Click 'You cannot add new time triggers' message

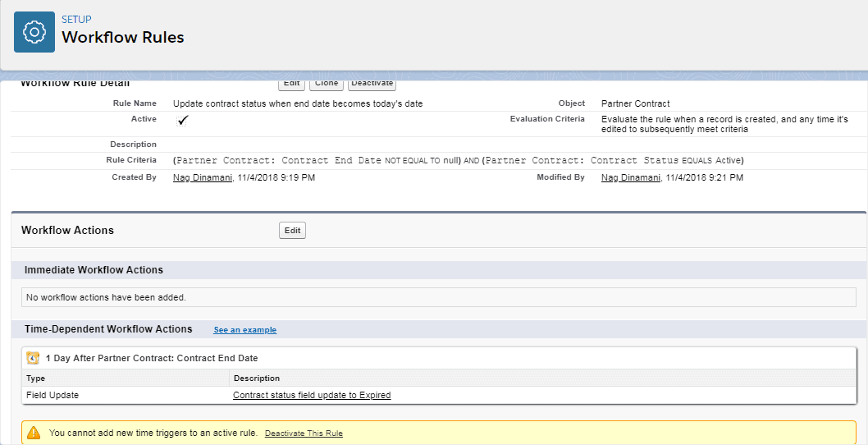153,433
